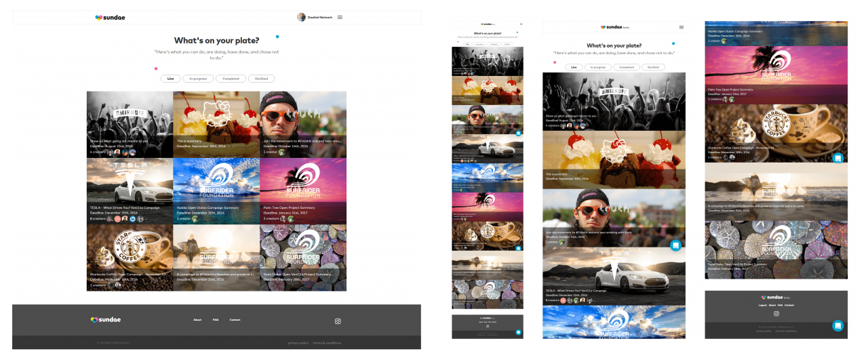868x360 pixels.
Task: Click the About link in desktop footer
Action: pos(197,320)
